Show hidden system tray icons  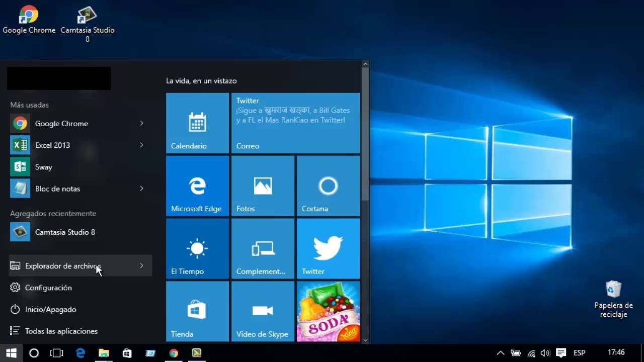[x=501, y=353]
